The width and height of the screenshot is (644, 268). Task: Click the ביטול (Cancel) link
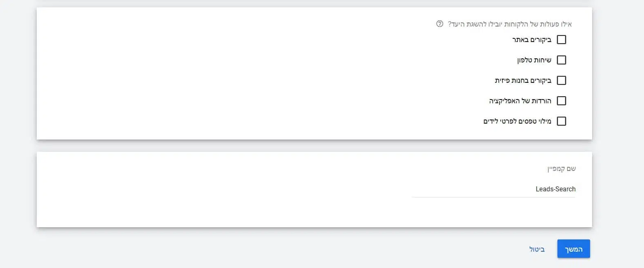coord(537,249)
